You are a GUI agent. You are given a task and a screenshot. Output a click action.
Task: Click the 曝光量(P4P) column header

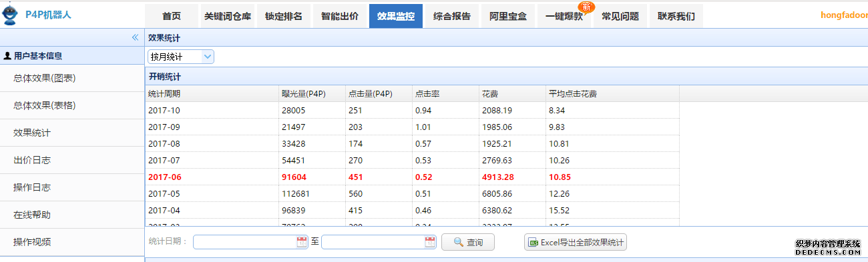[312, 94]
